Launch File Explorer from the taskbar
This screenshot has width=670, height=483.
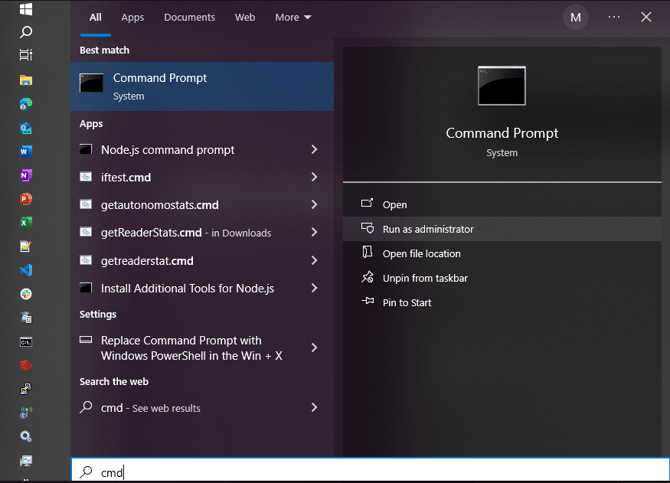tap(26, 80)
